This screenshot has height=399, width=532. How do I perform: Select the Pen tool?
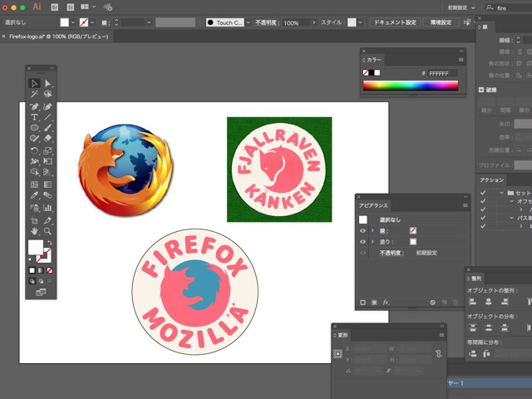(34, 106)
